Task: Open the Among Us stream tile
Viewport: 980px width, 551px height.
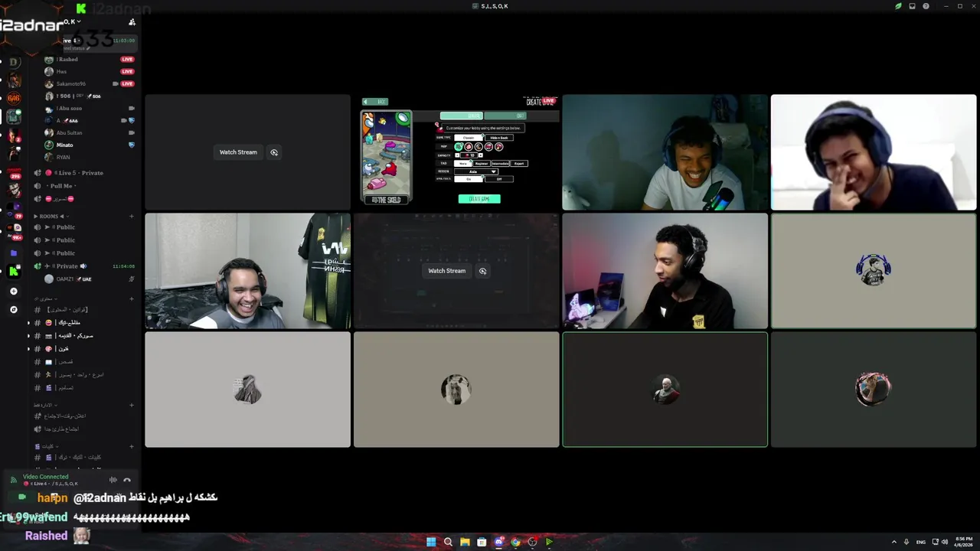Action: 456,152
